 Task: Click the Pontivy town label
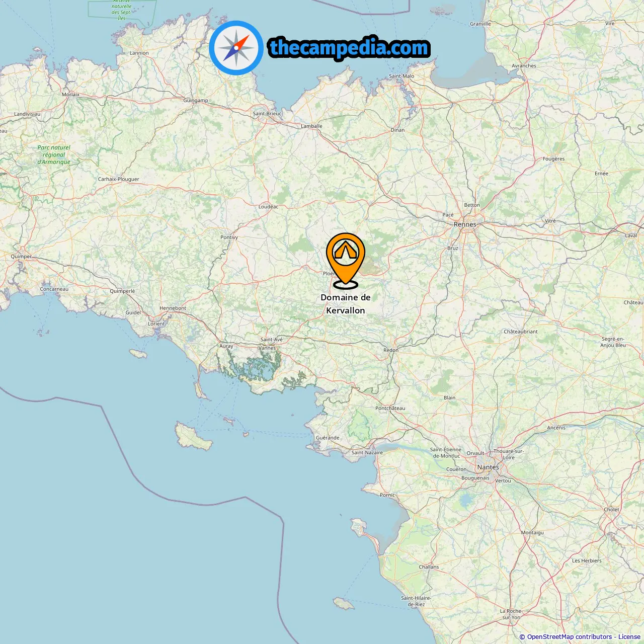click(x=229, y=237)
